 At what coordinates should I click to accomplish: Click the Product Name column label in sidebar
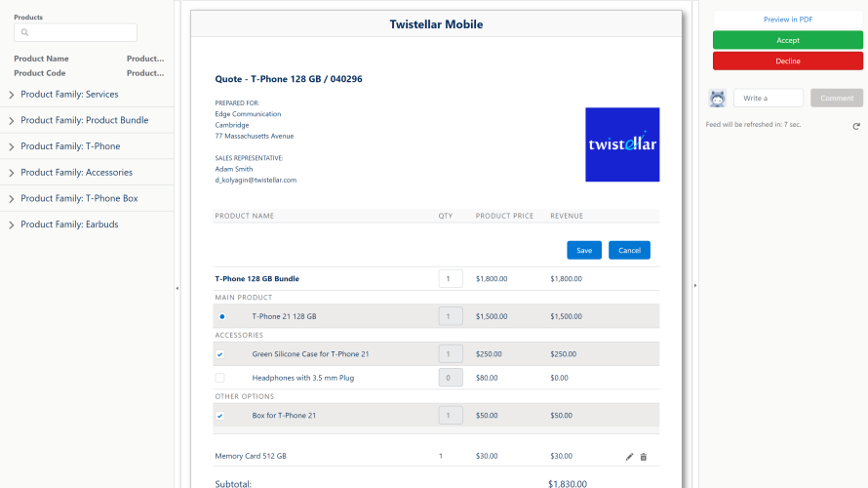(42, 59)
